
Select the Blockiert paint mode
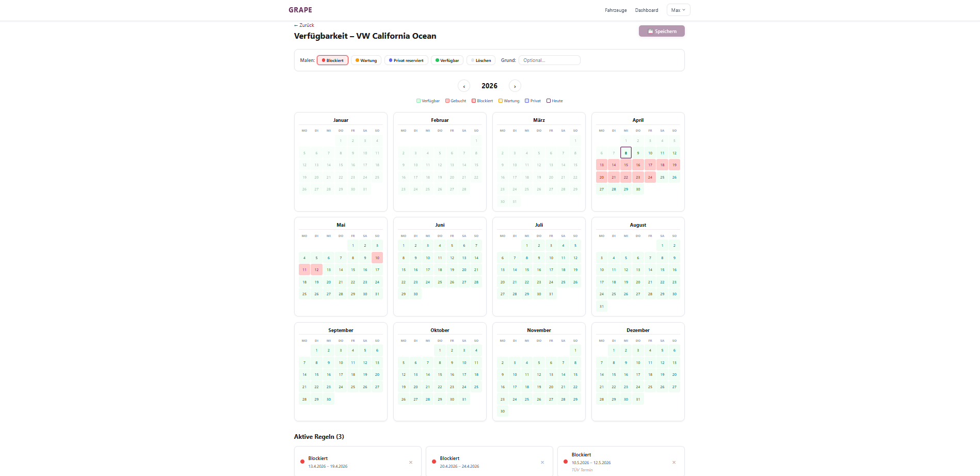pos(332,60)
